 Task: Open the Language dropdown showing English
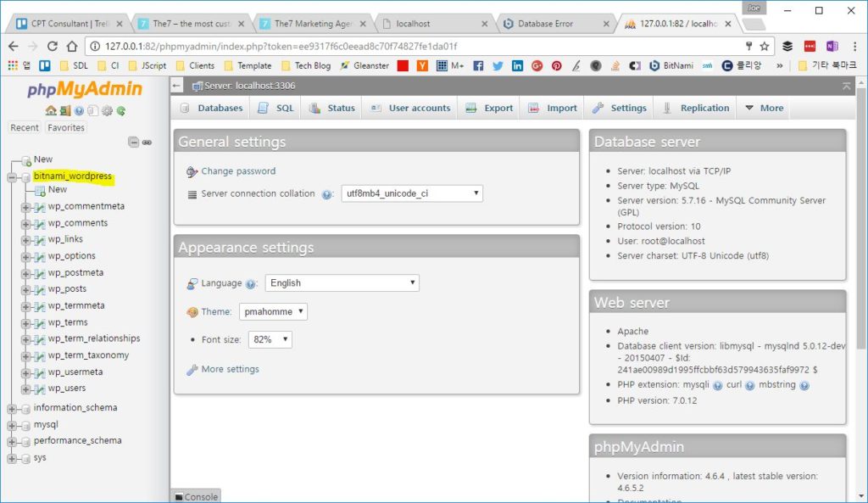pyautogui.click(x=342, y=283)
